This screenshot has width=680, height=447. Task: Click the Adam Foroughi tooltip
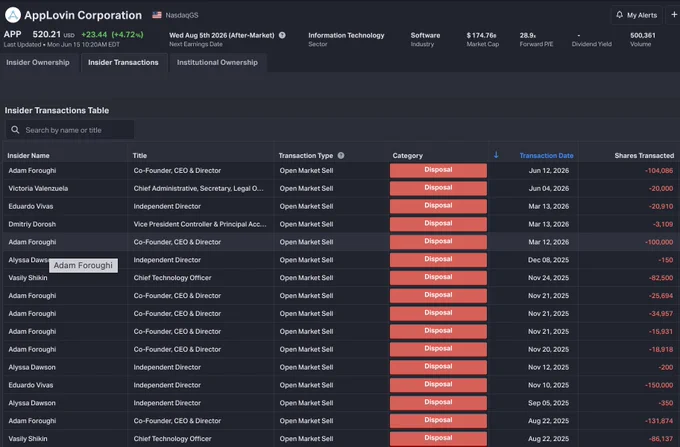click(x=83, y=265)
